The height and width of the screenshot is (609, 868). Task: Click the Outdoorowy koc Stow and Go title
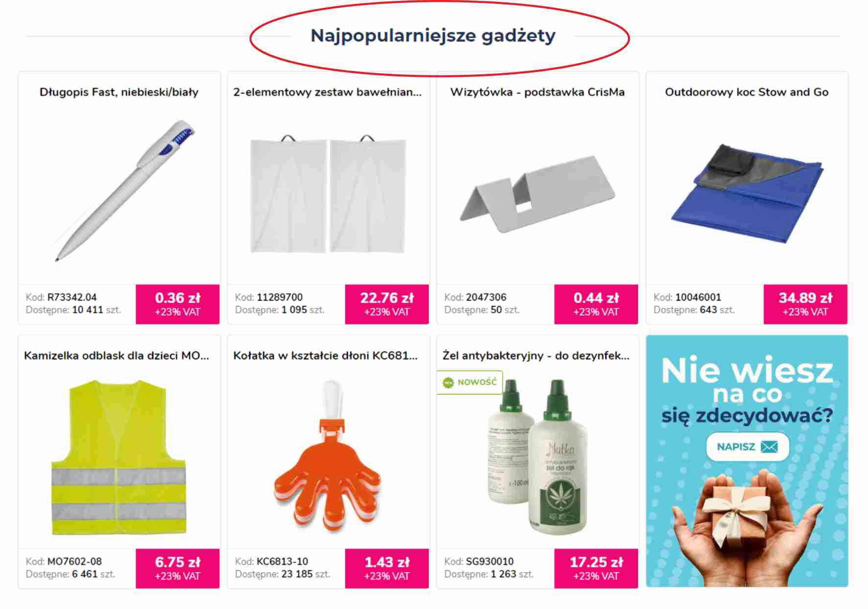(747, 92)
